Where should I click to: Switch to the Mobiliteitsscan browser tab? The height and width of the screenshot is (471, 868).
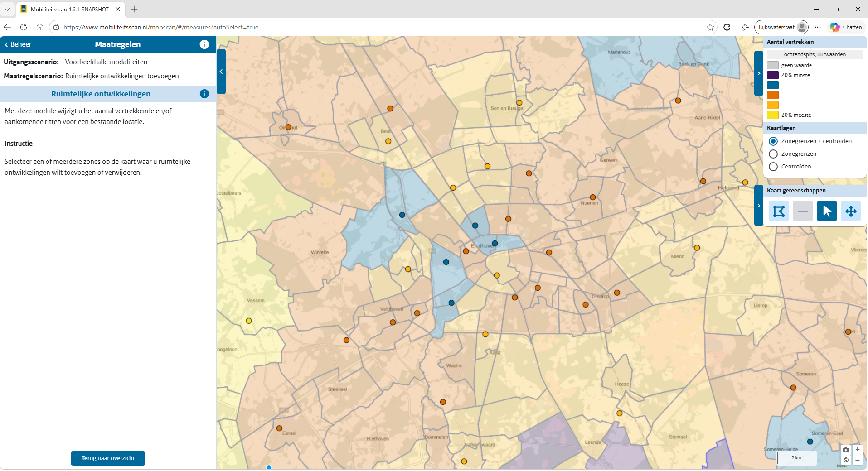[x=71, y=9]
